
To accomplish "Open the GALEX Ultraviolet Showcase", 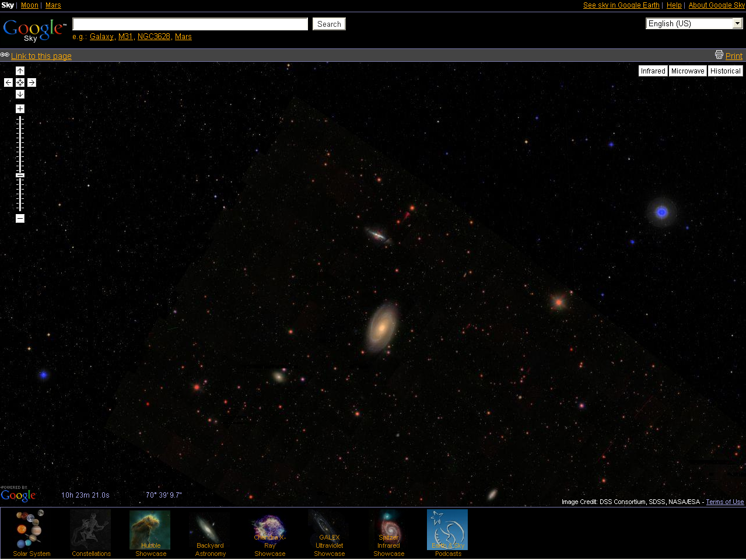I will [x=329, y=533].
